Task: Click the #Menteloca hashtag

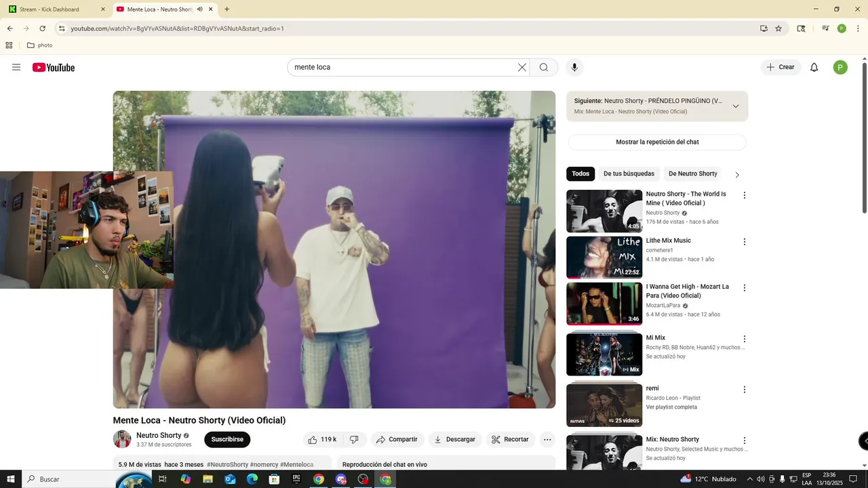Action: point(296,465)
